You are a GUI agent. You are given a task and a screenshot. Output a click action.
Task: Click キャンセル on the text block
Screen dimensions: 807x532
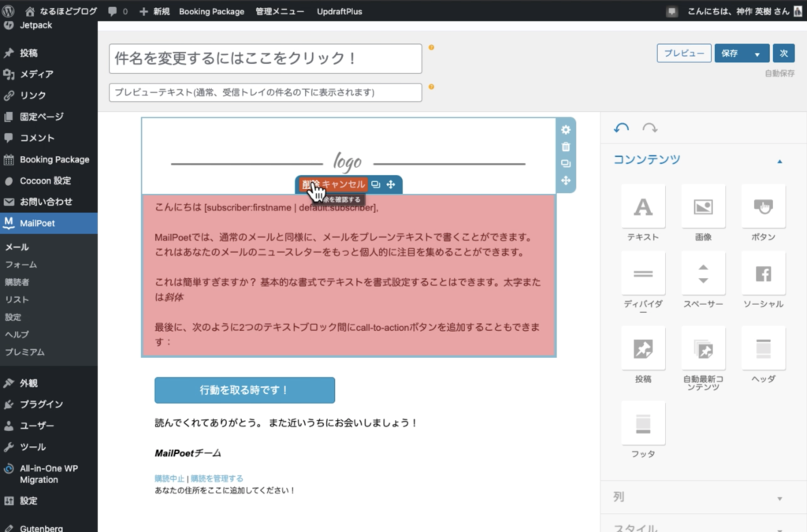tap(344, 184)
